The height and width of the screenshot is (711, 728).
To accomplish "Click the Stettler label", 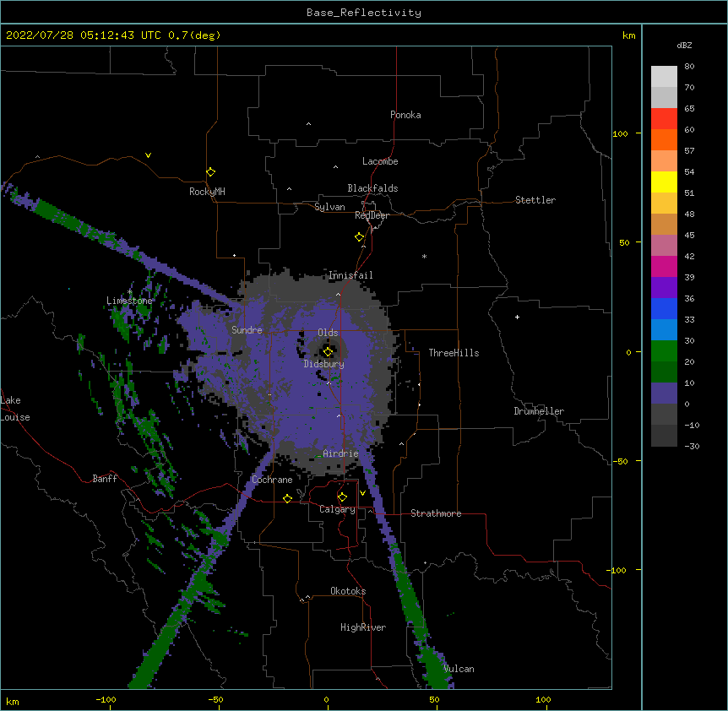I will point(535,200).
